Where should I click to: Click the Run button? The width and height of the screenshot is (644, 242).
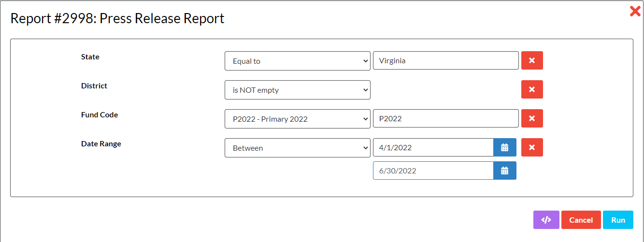[618, 220]
